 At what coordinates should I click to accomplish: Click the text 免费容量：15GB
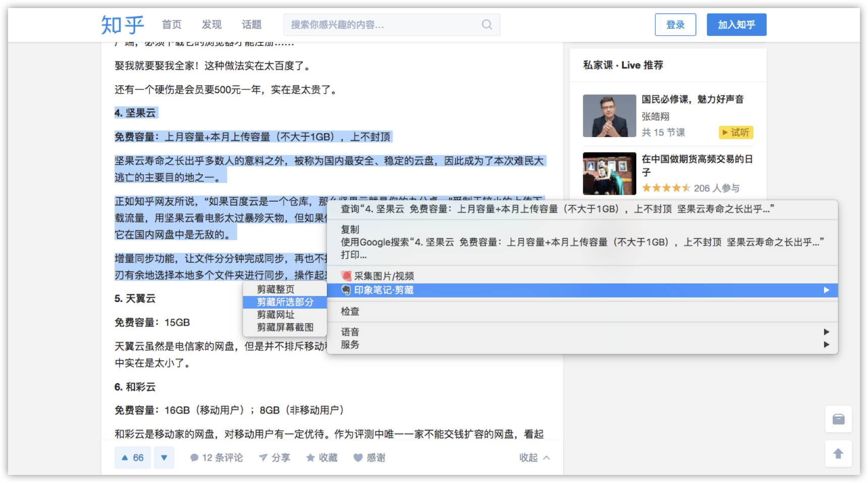152,322
